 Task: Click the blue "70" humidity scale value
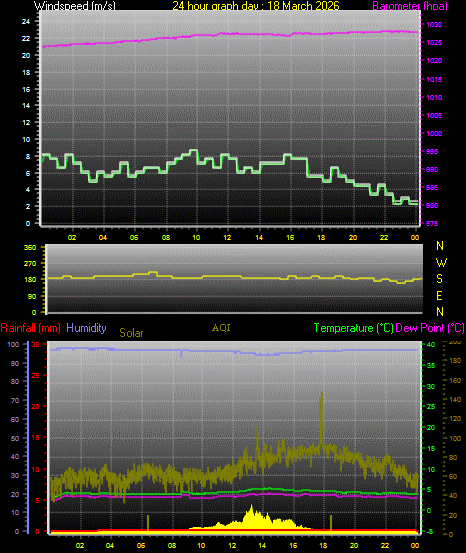(15, 401)
